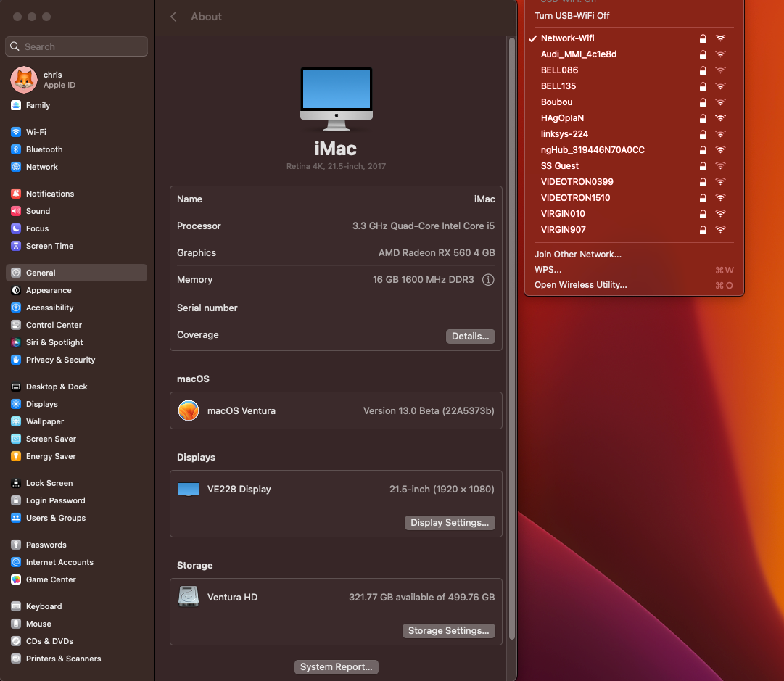Click the coverage Details button
This screenshot has width=784, height=681.
470,336
